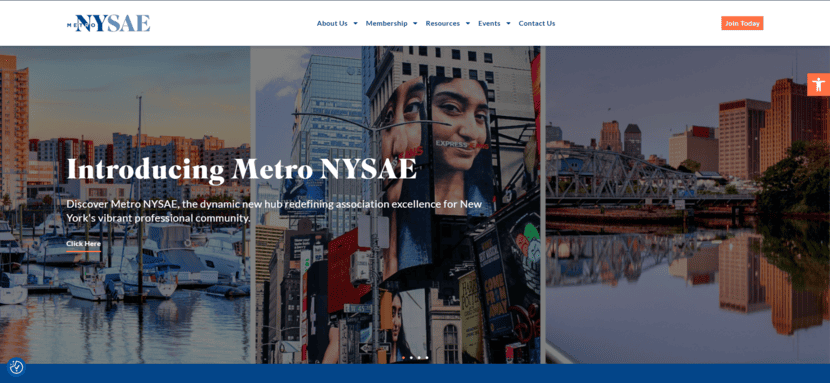
Task: Click the Metro NYSAE logo
Action: click(x=109, y=23)
